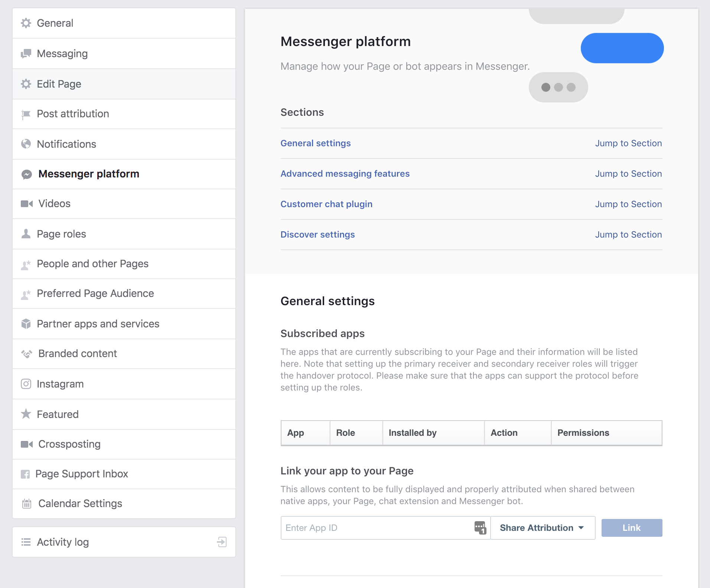Image resolution: width=710 pixels, height=588 pixels.
Task: Jump to Section for Discover settings
Action: (x=628, y=235)
